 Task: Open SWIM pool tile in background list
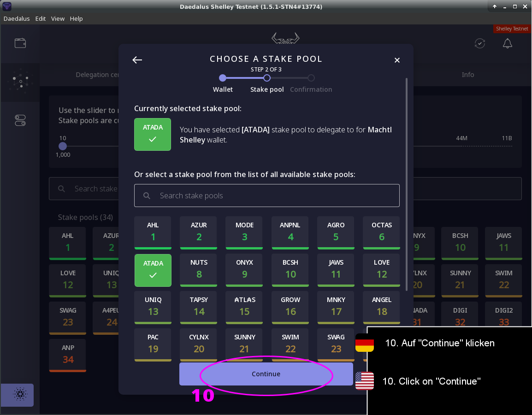(503, 281)
